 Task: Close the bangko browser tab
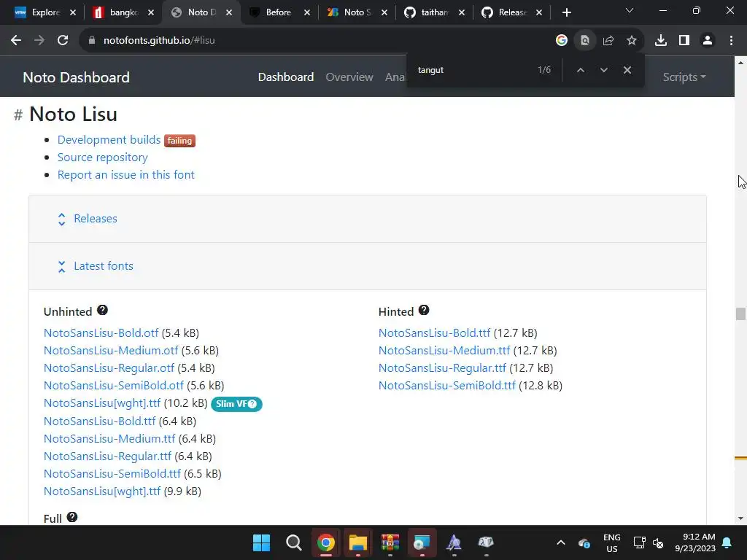coord(151,12)
